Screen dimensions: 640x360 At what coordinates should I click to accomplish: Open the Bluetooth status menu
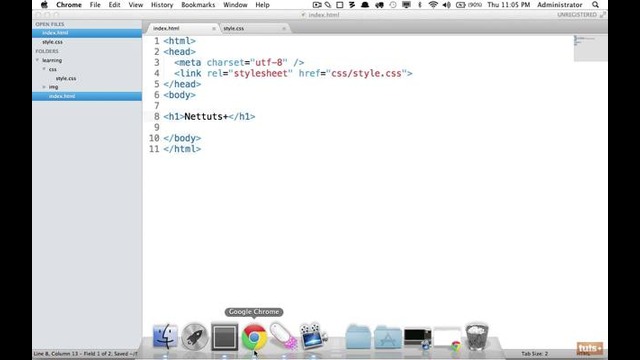coord(420,5)
